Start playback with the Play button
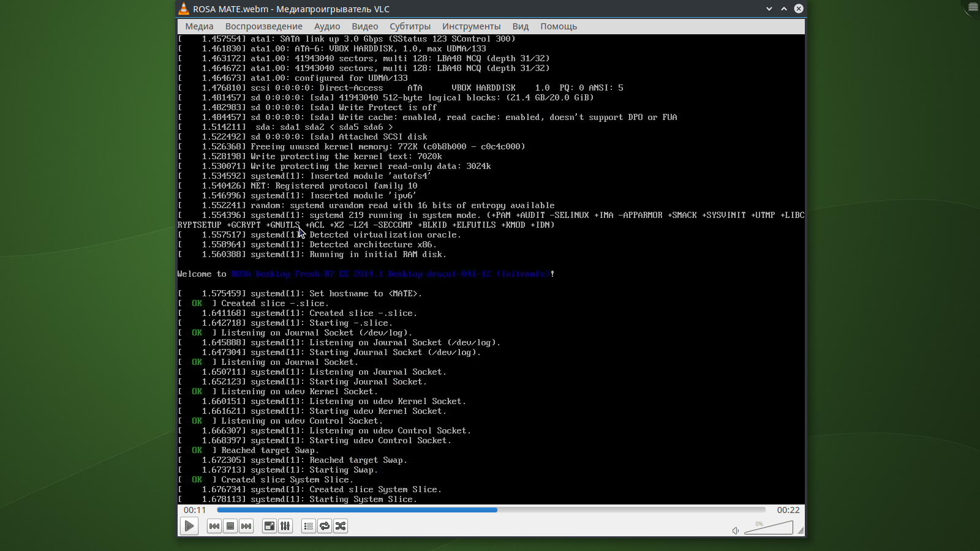This screenshot has height=551, width=980. 189,526
